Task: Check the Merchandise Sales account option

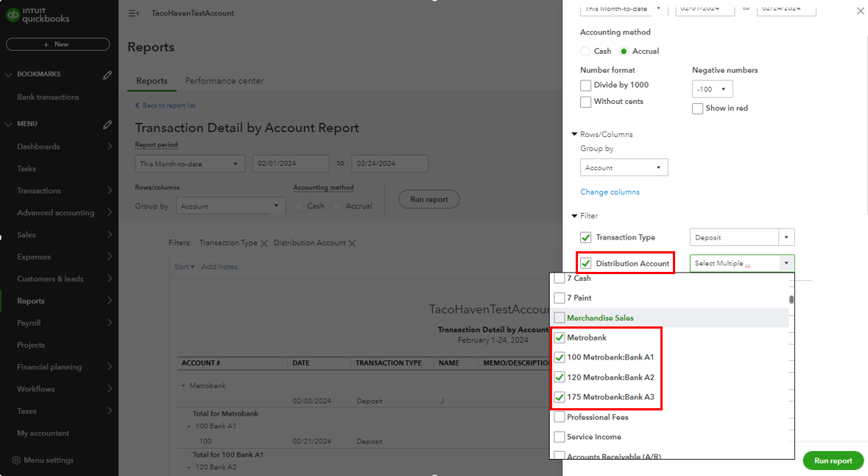Action: pos(560,318)
